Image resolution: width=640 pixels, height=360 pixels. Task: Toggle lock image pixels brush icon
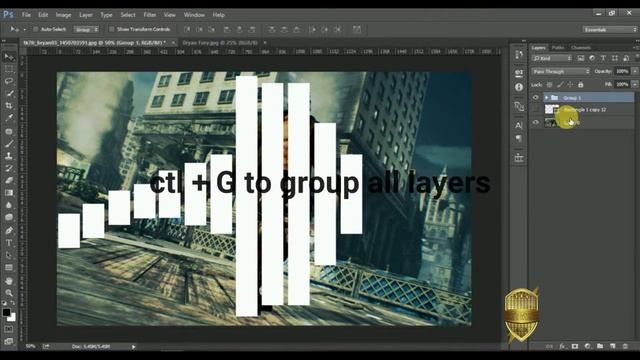560,84
